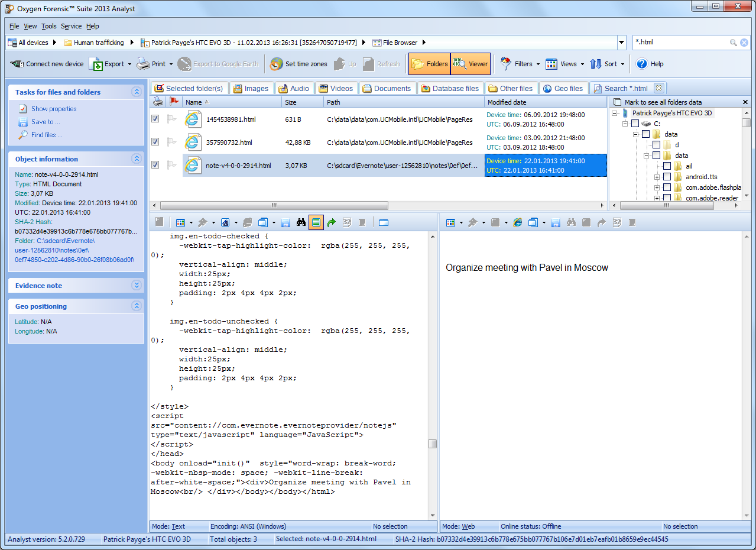
Task: Expand the Evidence note panel
Action: click(x=137, y=286)
